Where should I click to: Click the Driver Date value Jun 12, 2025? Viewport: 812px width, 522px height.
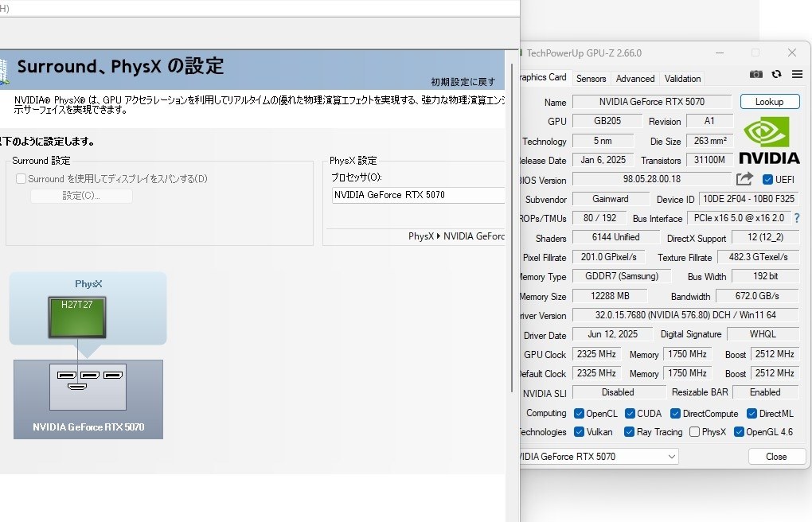613,334
